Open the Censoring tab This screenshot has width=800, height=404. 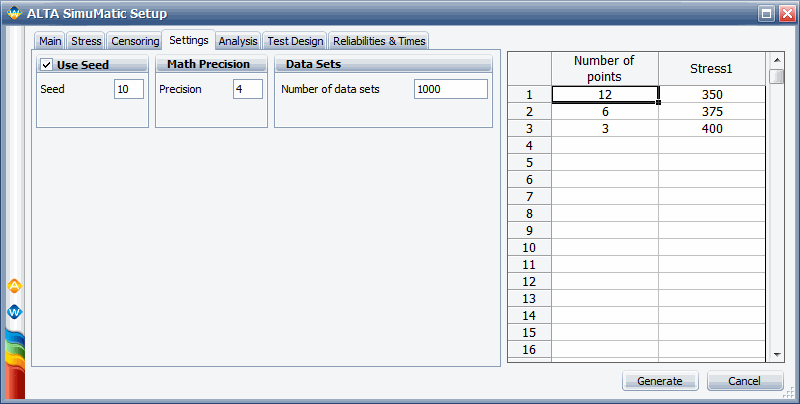[x=135, y=41]
